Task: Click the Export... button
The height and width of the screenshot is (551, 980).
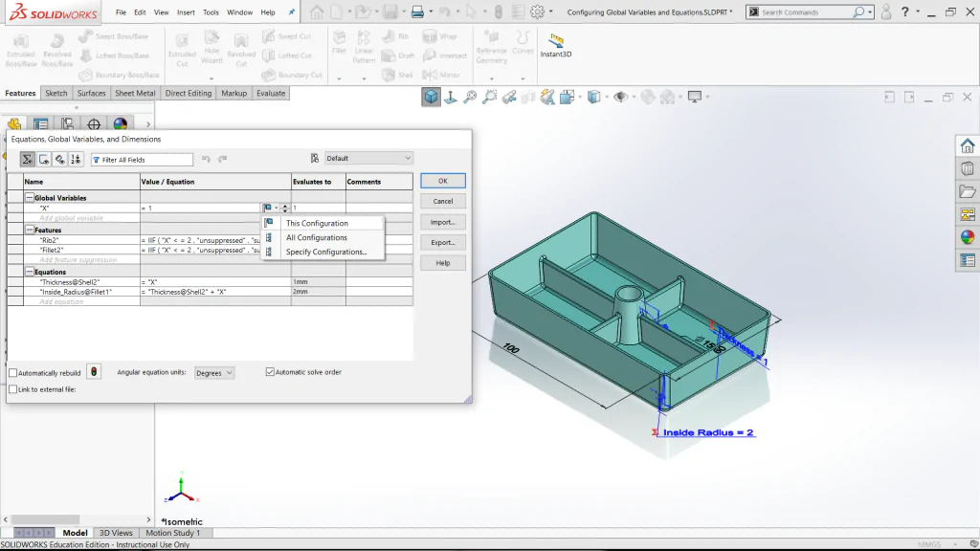Action: pos(442,242)
